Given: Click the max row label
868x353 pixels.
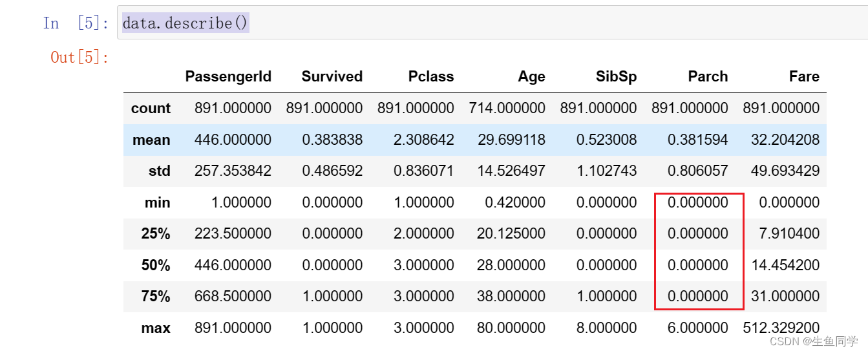Looking at the screenshot, I should click(x=156, y=328).
